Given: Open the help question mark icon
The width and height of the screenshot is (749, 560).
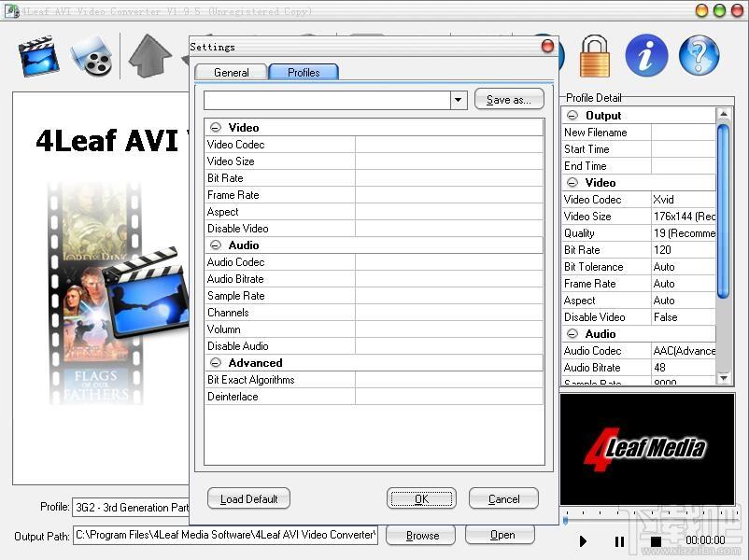Looking at the screenshot, I should coord(699,55).
